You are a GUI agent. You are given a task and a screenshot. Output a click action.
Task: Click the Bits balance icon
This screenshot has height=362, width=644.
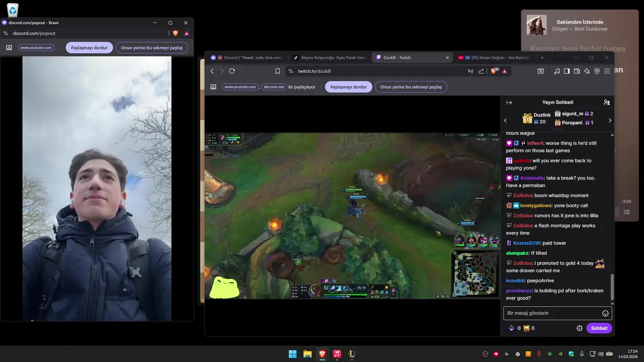[x=512, y=328]
